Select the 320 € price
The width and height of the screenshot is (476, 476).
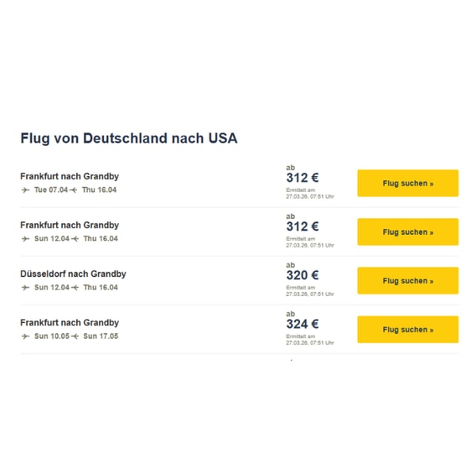302,275
